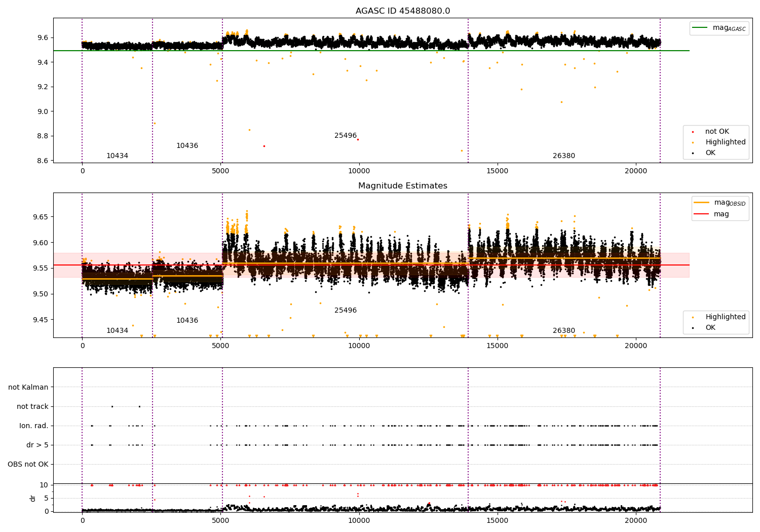Click the 9.60 y-axis tick label
This screenshot has height=532, width=760.
[x=41, y=243]
